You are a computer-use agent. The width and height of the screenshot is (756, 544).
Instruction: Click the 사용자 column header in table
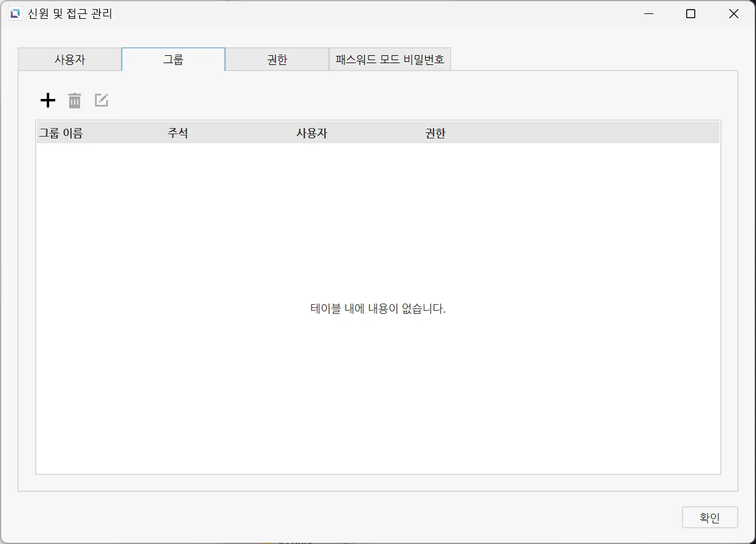tap(312, 134)
